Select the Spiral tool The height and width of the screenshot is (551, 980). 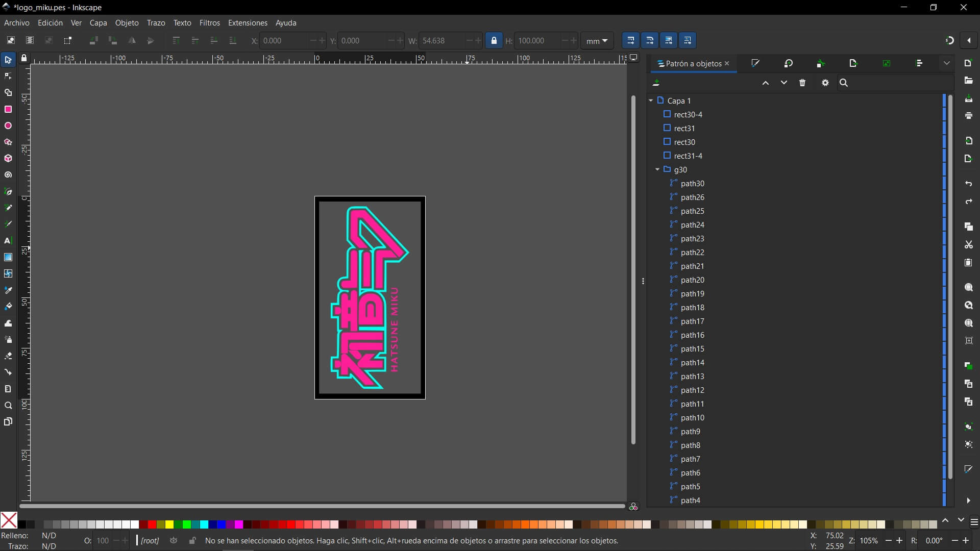[x=8, y=175]
